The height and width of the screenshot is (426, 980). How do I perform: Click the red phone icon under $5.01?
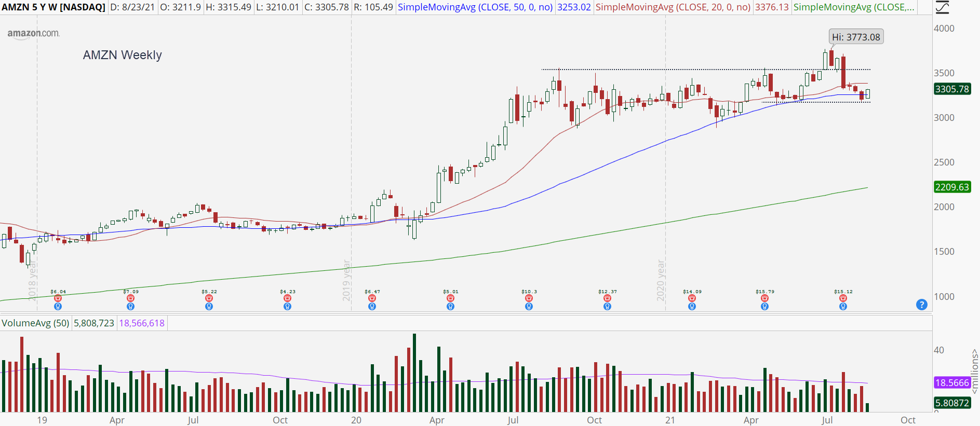click(x=451, y=298)
